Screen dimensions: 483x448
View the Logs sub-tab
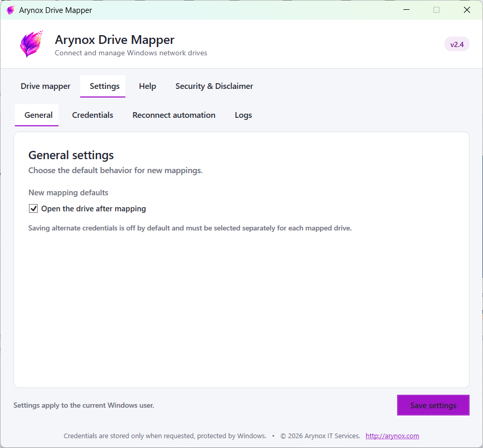tap(244, 115)
